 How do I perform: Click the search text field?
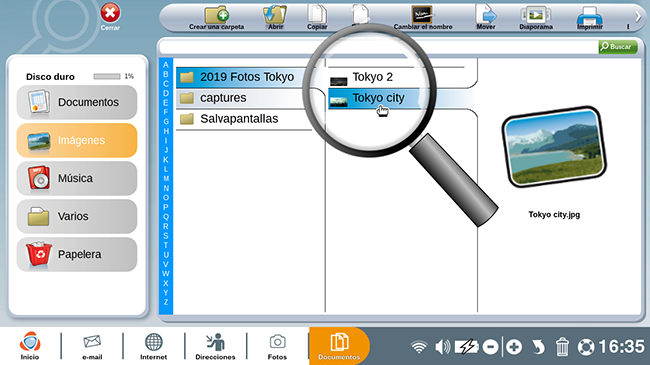[378, 47]
